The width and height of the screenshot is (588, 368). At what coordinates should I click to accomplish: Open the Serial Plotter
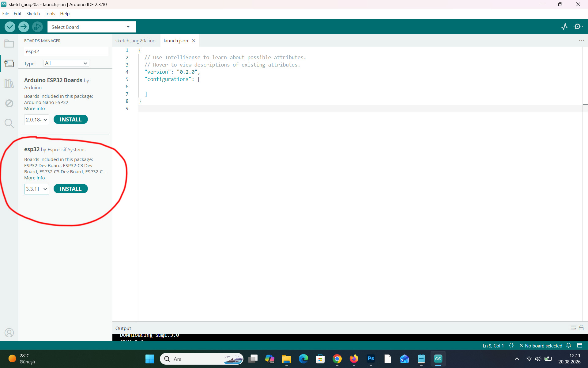click(x=564, y=27)
